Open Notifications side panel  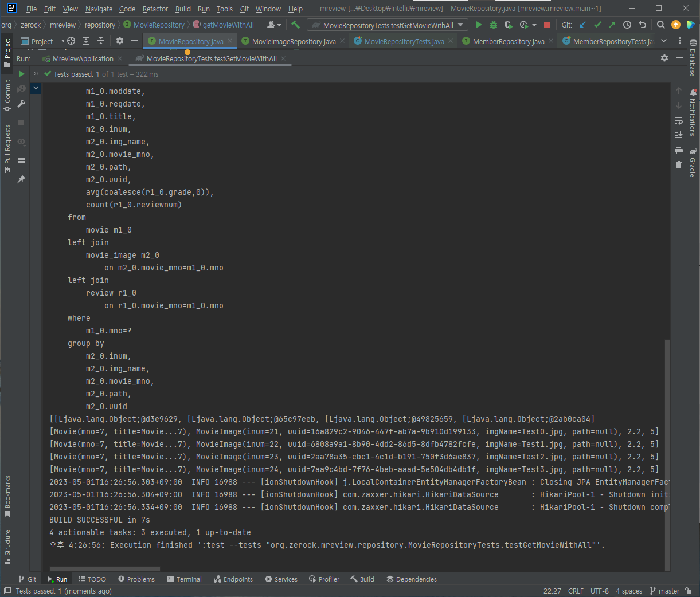[x=693, y=112]
